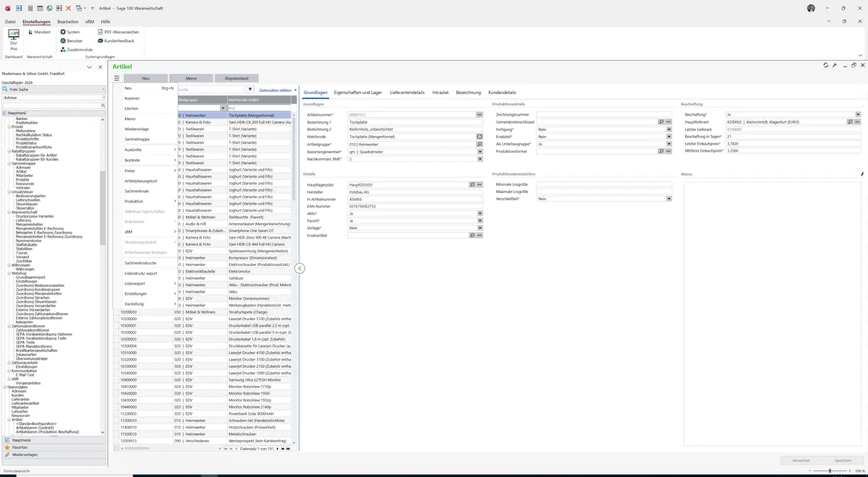Screen dimensions: 868x477
Task: Click the magnifier beside Gemeinkostenschlüssel
Action: click(660, 122)
